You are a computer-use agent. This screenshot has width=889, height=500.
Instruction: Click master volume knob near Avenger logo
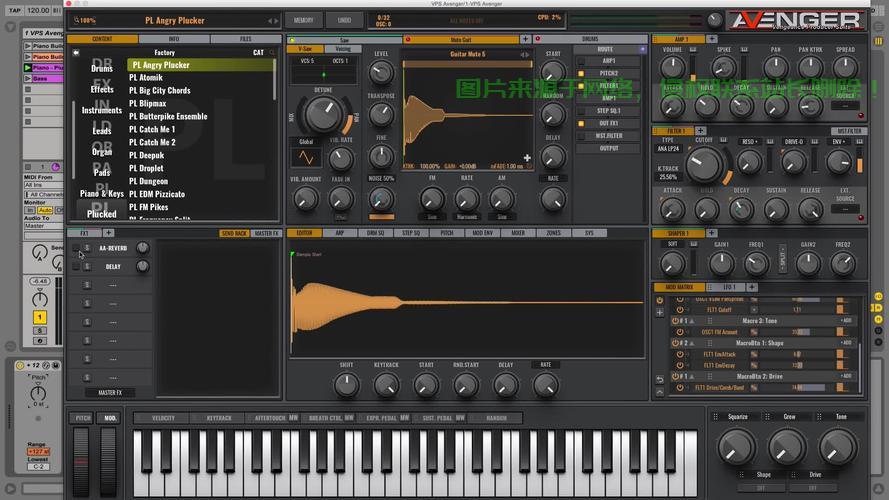tap(715, 20)
